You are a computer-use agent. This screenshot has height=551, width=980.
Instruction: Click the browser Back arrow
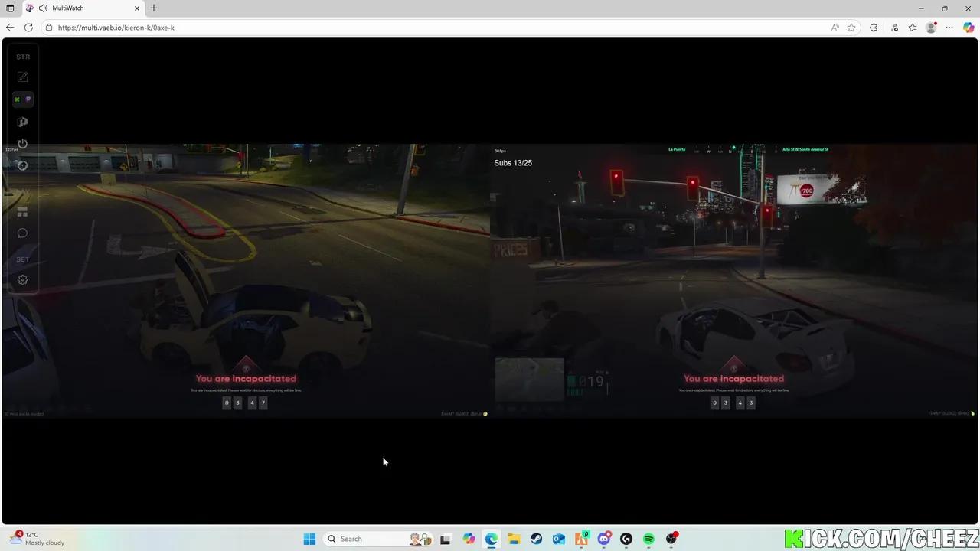click(x=10, y=28)
